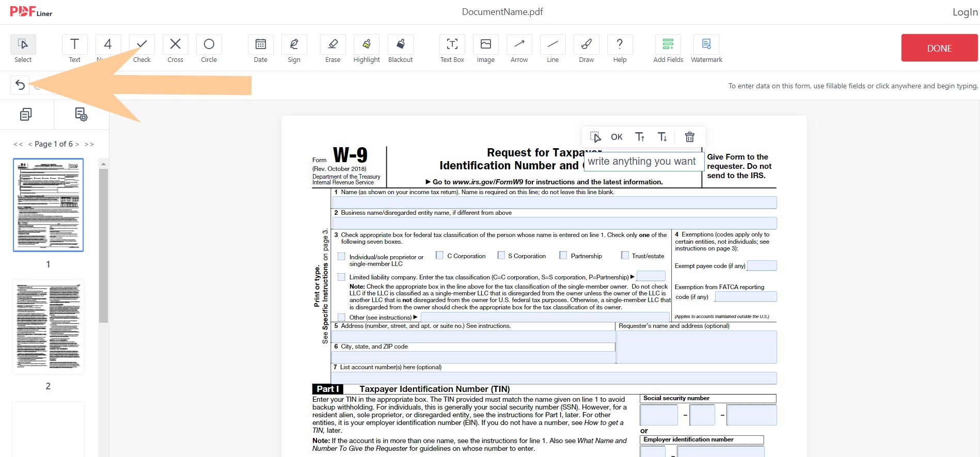
Task: Click first Social security number box
Action: (x=659, y=415)
